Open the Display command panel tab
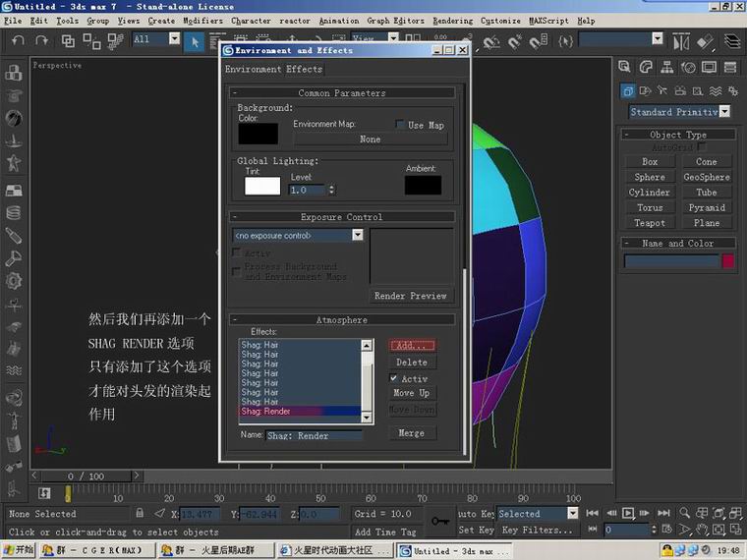The height and width of the screenshot is (560, 747). click(709, 67)
